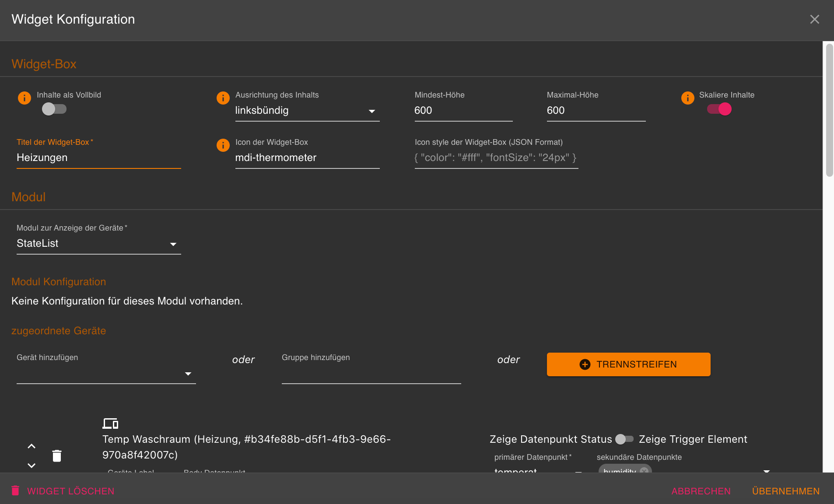834x504 pixels.
Task: Click the 'Temp Waschraum (Heizung' device title
Action: pyautogui.click(x=246, y=447)
